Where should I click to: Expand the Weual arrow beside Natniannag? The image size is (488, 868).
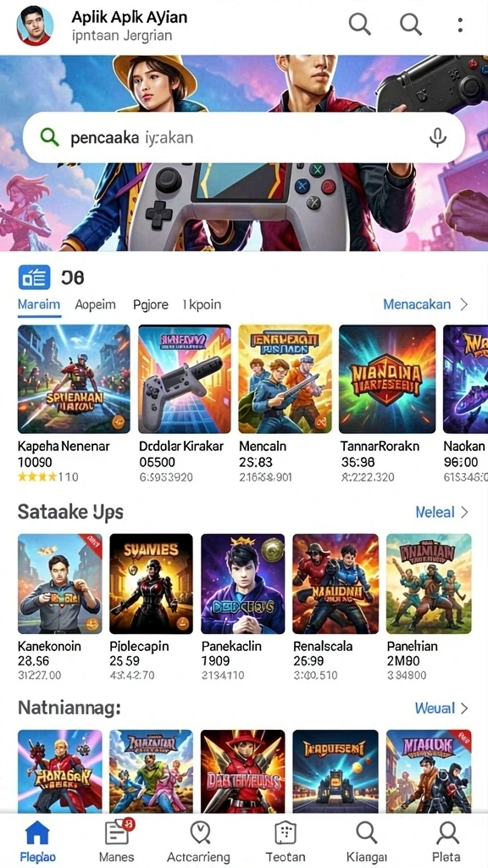point(464,708)
